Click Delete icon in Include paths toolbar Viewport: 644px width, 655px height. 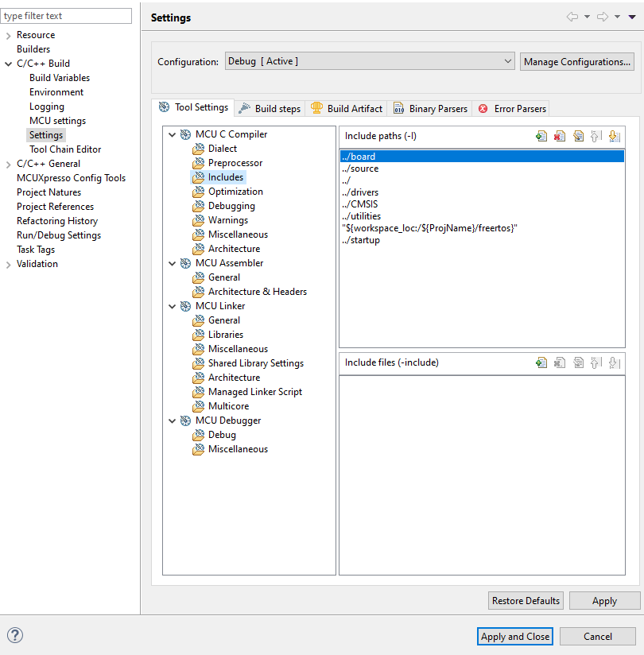[560, 136]
